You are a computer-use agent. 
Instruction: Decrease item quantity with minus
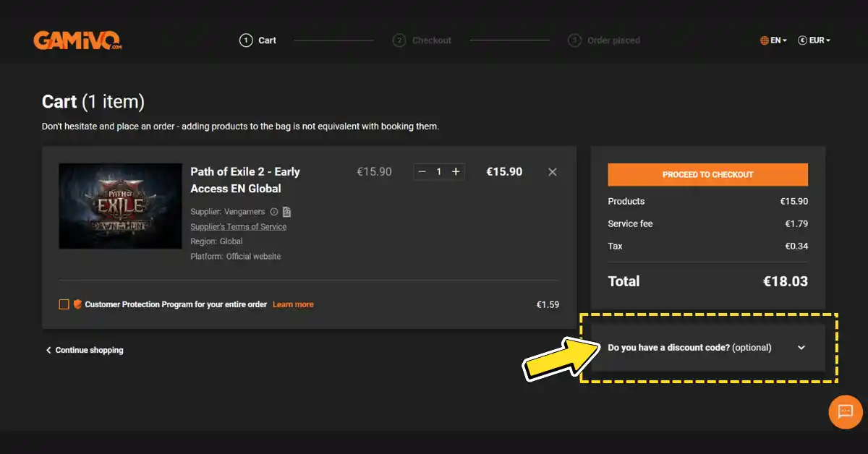(x=422, y=172)
